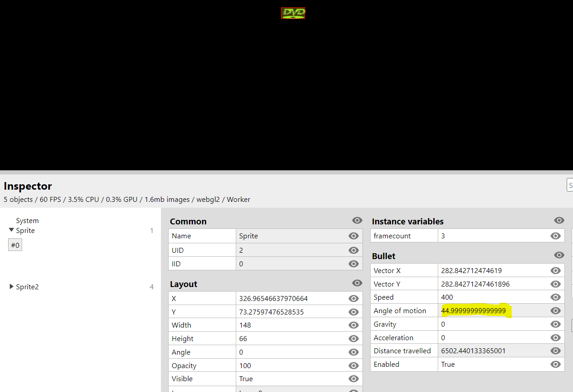Click the eye icon for Vector Y
The width and height of the screenshot is (573, 392).
[x=555, y=284]
